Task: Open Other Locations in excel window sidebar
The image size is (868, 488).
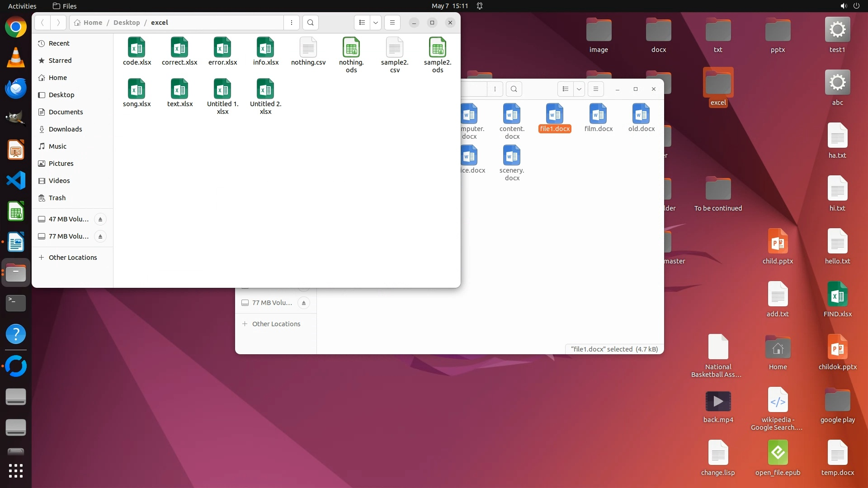Action: click(x=72, y=258)
